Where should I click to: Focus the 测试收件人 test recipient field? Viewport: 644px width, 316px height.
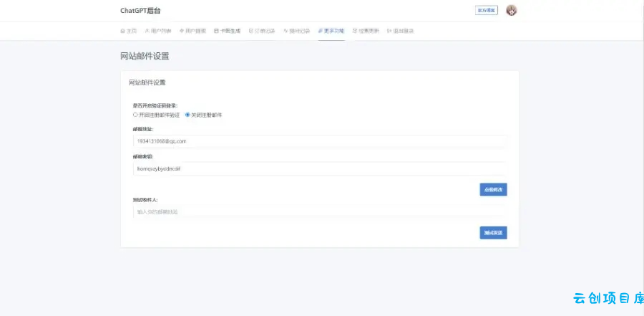tap(320, 212)
